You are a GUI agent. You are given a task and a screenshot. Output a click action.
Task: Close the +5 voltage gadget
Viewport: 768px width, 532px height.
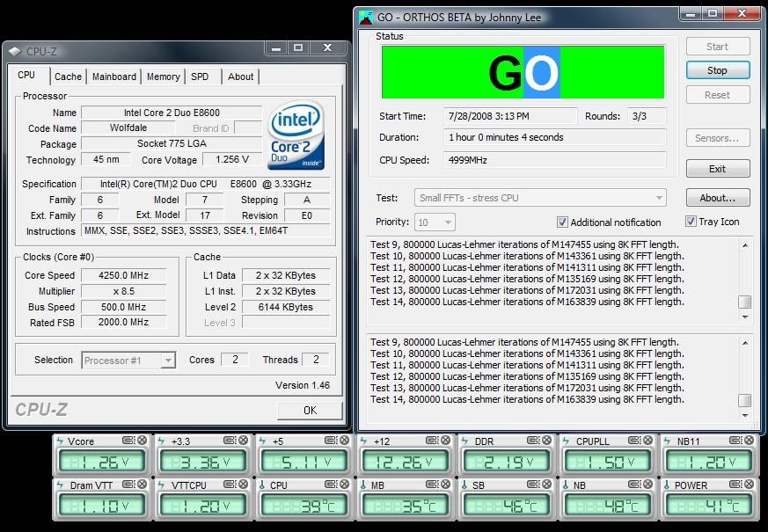click(x=344, y=441)
